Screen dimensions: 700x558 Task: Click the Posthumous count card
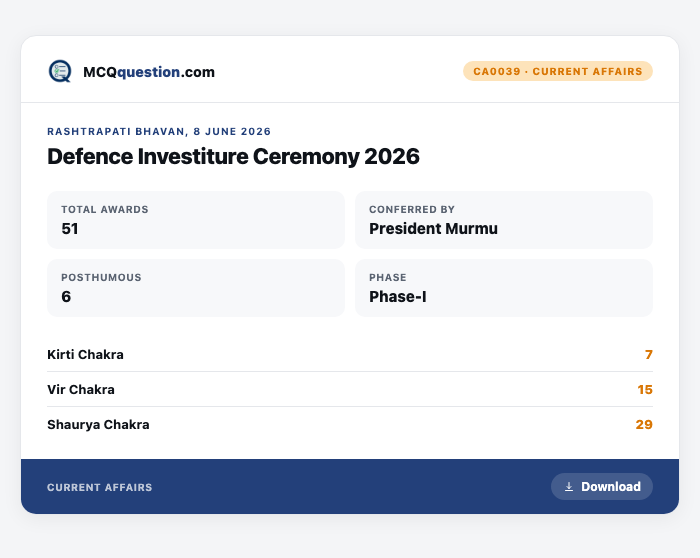pyautogui.click(x=196, y=288)
